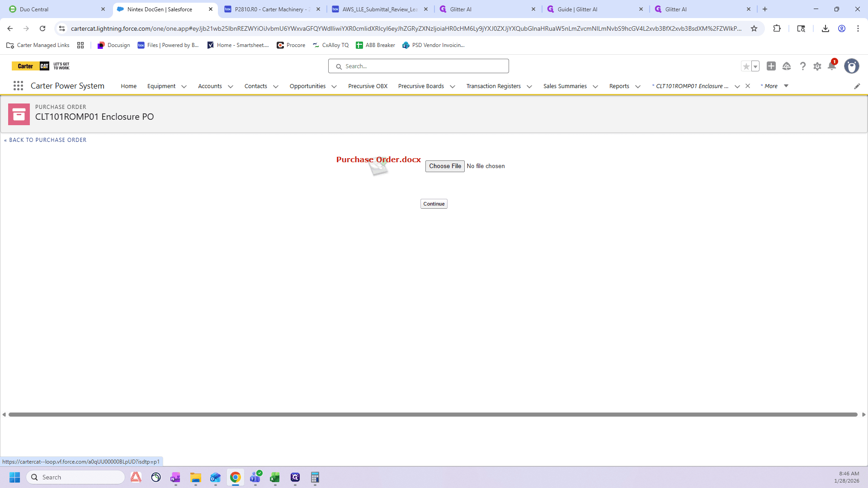Viewport: 868px width, 488px height.
Task: Open the Precursive OBX tab
Action: pyautogui.click(x=368, y=86)
